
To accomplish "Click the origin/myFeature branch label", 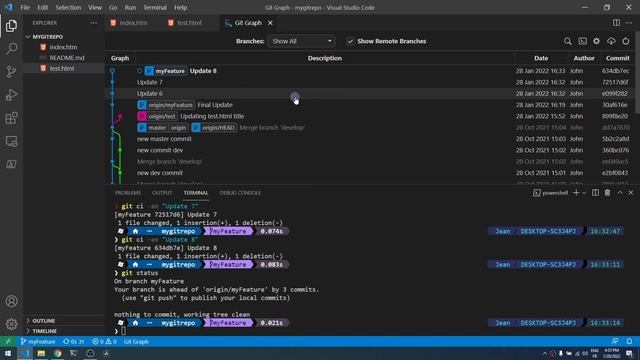I will [166, 105].
